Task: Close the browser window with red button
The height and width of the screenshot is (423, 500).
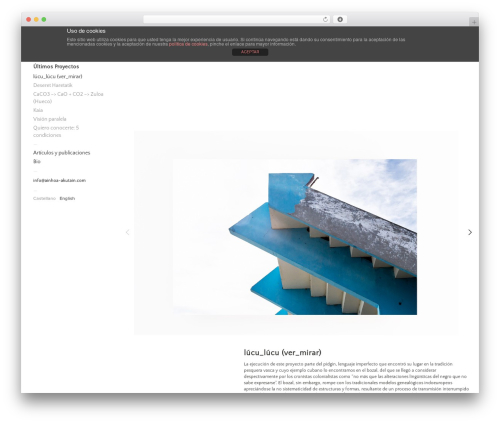Action: [29, 19]
